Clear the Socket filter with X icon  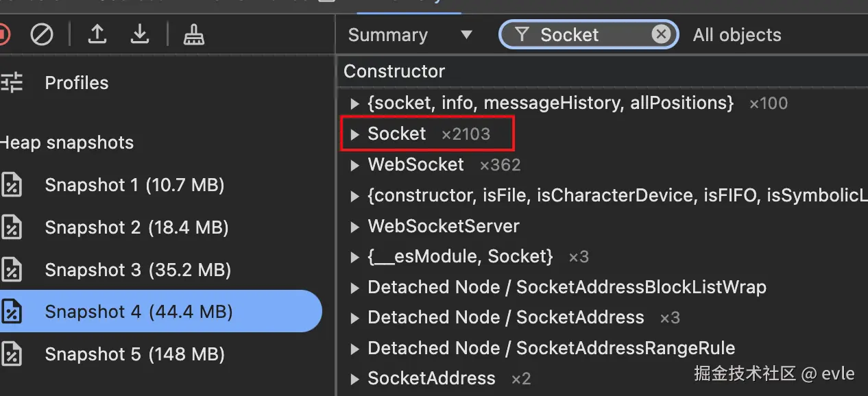tap(660, 34)
